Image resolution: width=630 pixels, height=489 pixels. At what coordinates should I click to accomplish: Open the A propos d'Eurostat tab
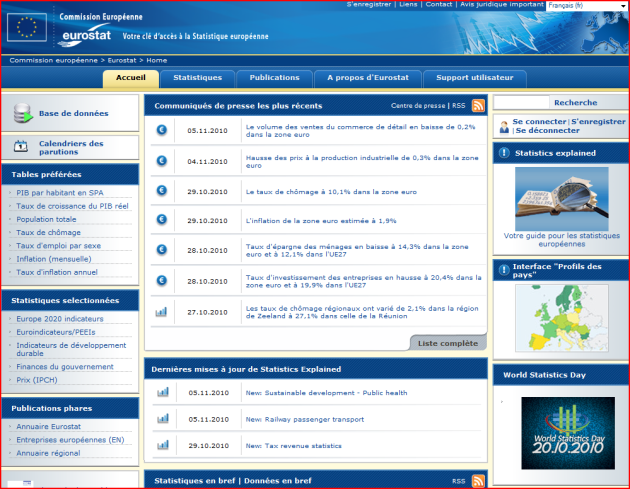[x=368, y=78]
